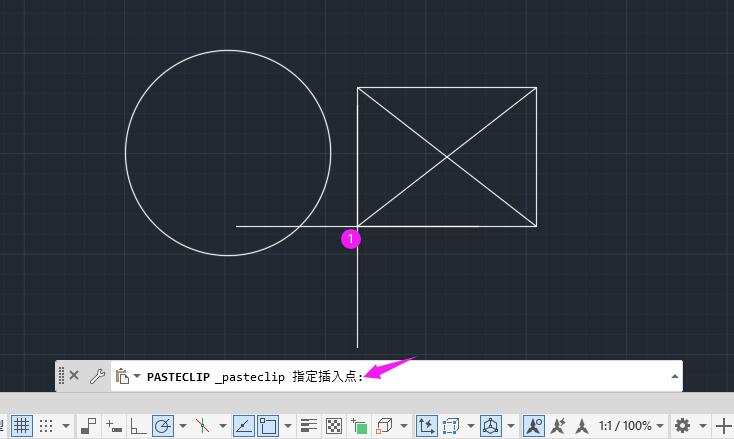734x439 pixels.
Task: Toggle auto-add annotation scales icon
Action: tap(558, 425)
